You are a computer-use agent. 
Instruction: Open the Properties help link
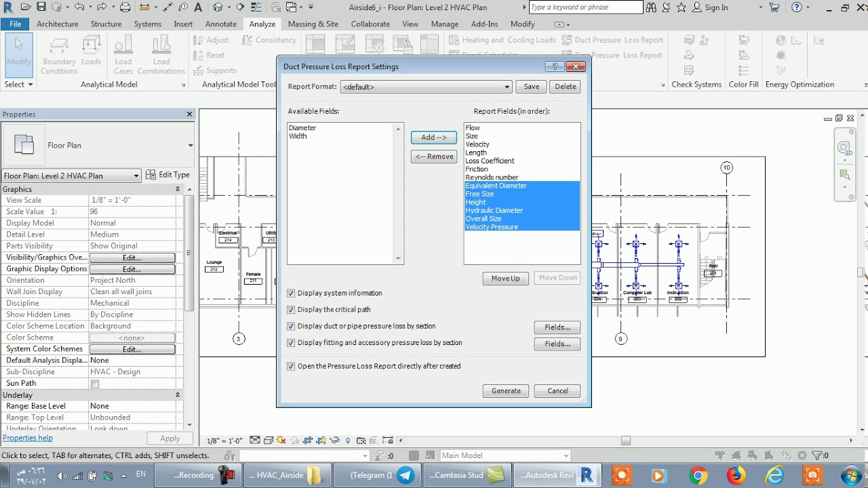[x=28, y=438]
